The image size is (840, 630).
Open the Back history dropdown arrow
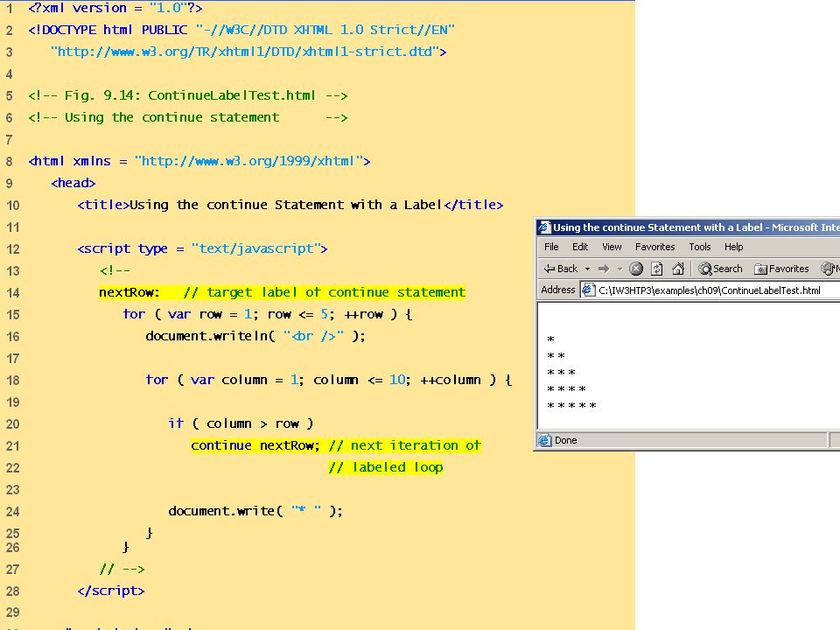tap(587, 269)
